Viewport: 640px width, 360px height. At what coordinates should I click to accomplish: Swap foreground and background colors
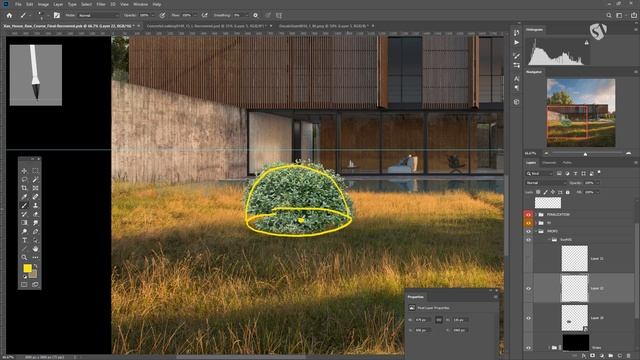click(36, 266)
